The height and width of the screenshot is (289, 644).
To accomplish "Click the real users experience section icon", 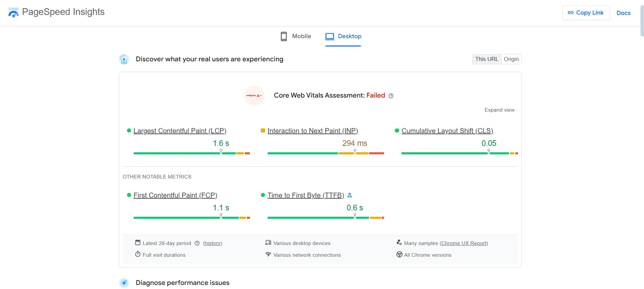I will tap(124, 59).
